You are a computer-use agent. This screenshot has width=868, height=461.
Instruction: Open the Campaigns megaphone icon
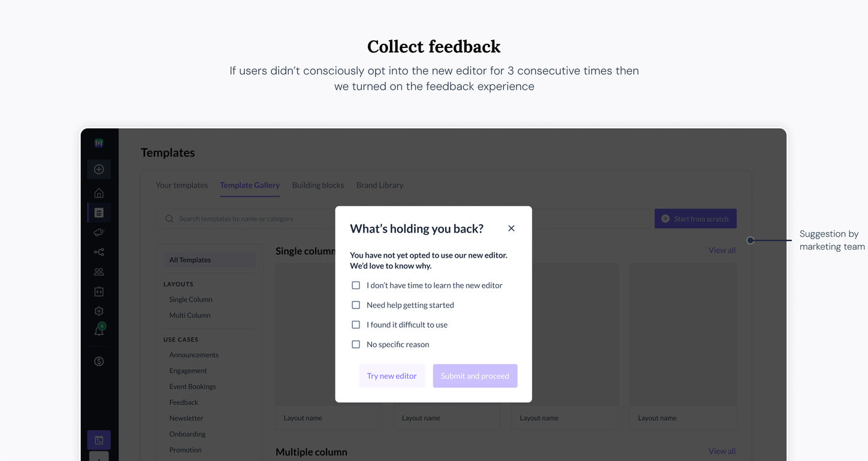(99, 233)
